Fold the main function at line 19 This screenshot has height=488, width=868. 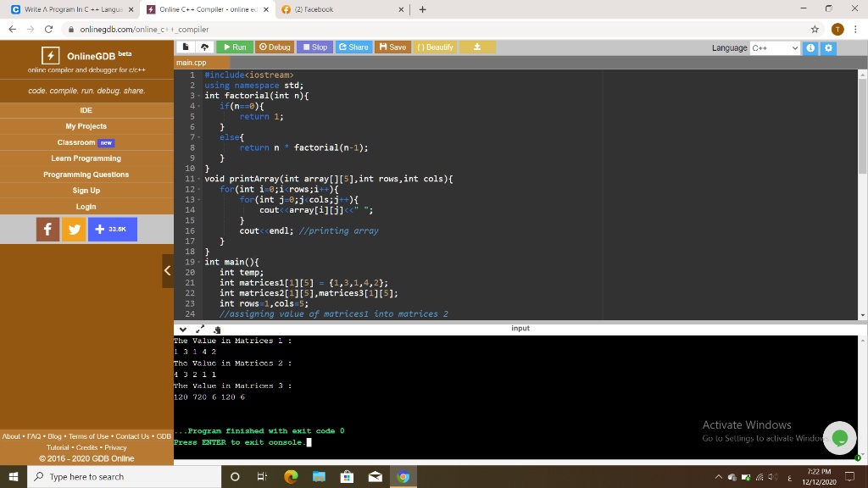pos(198,263)
